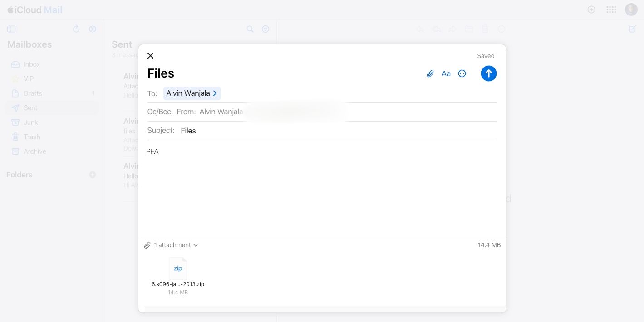The height and width of the screenshot is (322, 644).
Task: Open more compose options via ellipsis icon
Action: [x=462, y=73]
